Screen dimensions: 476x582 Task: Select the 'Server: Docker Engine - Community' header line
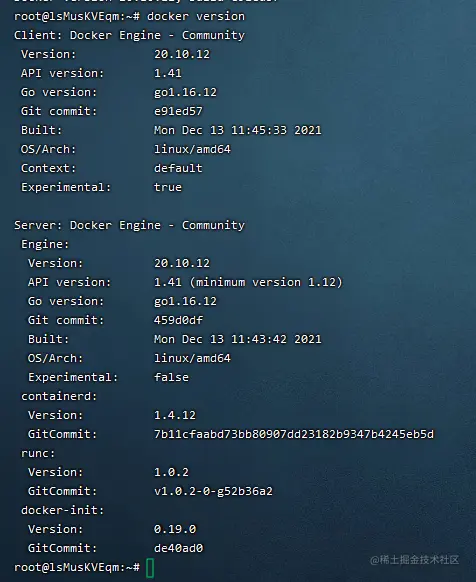130,225
